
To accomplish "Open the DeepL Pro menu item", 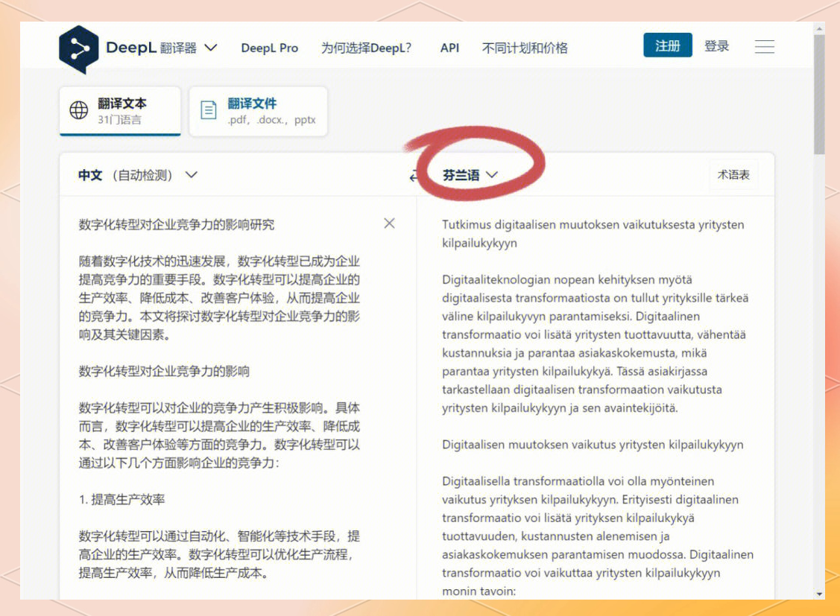I will (x=269, y=48).
